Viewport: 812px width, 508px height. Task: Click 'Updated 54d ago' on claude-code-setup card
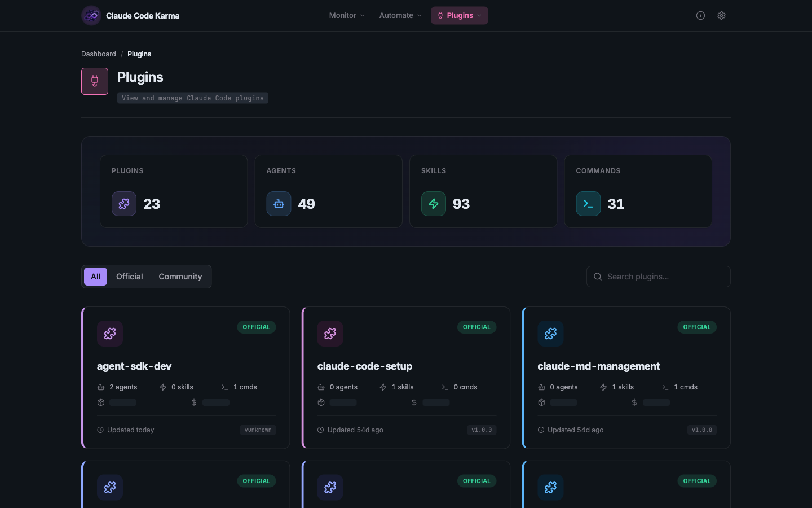(x=355, y=430)
